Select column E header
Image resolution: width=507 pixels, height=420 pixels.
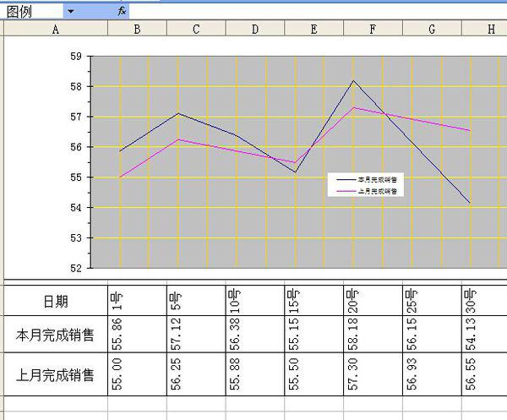pos(313,30)
